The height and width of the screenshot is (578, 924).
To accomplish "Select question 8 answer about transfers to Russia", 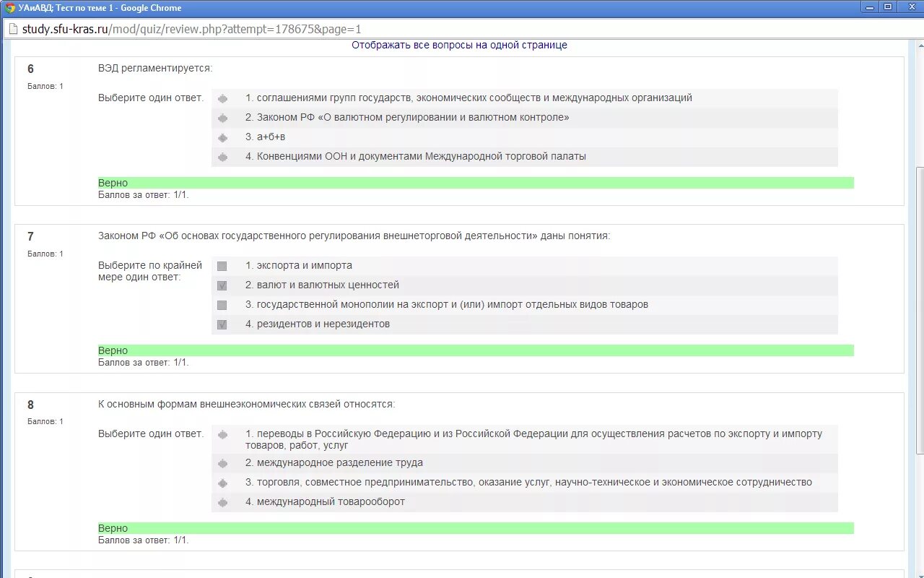I will [x=223, y=434].
